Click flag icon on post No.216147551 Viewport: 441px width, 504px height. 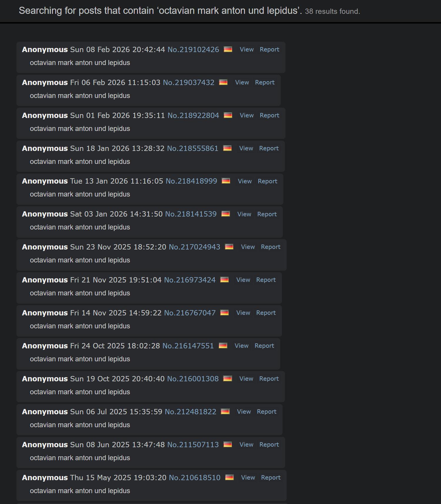(223, 345)
